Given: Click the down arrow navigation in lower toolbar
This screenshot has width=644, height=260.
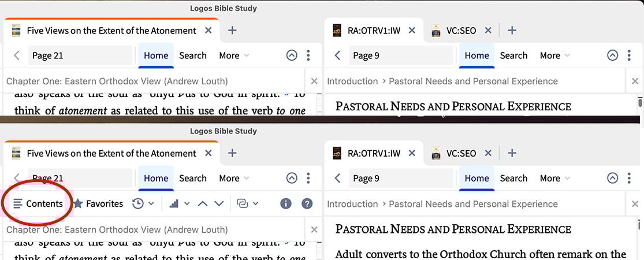Looking at the screenshot, I should point(219,204).
